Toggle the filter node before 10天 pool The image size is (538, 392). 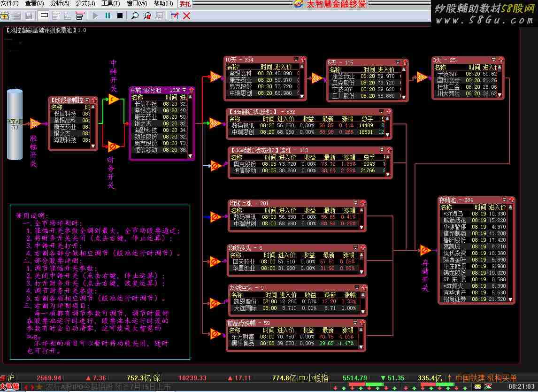[x=215, y=77]
